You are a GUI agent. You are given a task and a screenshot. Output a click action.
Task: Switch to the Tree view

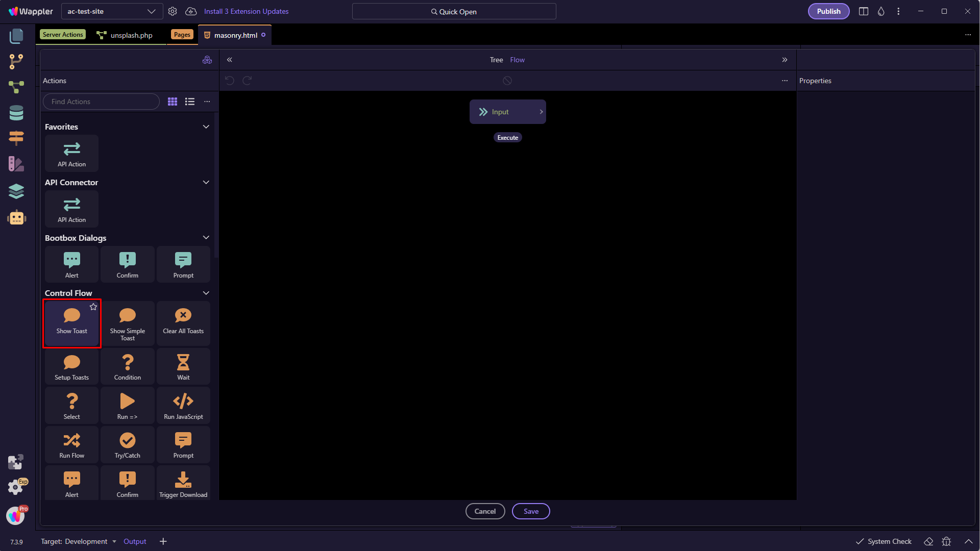496,60
